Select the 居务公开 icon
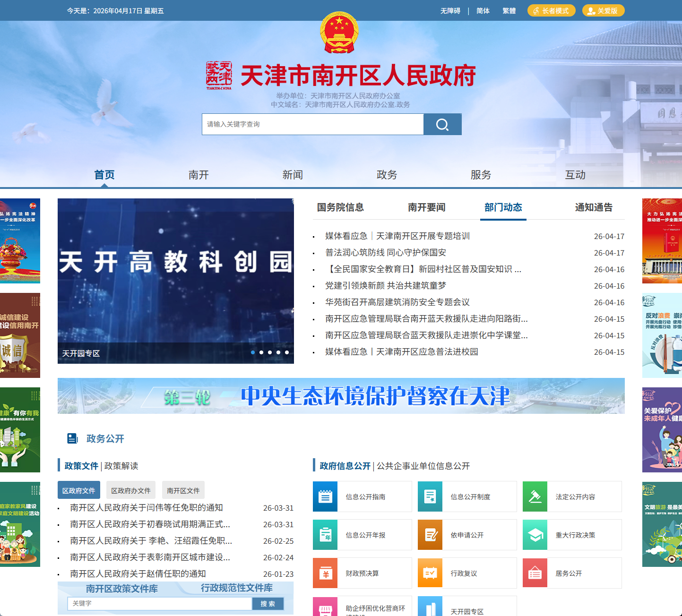The width and height of the screenshot is (682, 616). point(535,573)
